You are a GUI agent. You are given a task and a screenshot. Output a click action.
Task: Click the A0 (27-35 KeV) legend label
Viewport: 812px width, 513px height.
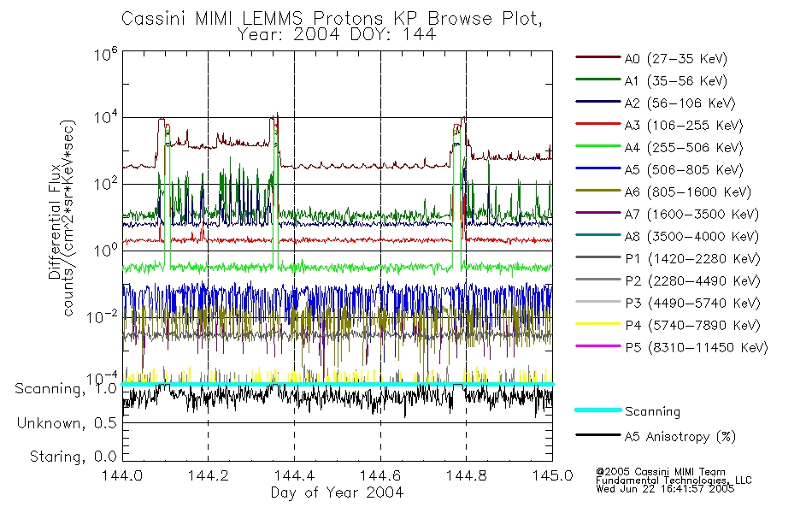pyautogui.click(x=675, y=58)
